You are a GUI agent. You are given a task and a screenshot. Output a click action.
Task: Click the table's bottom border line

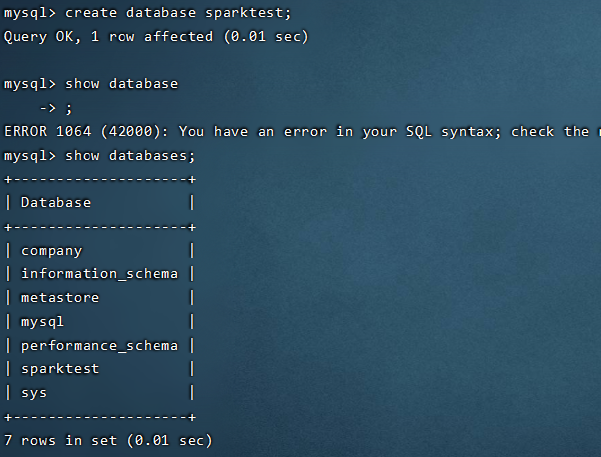click(x=100, y=417)
